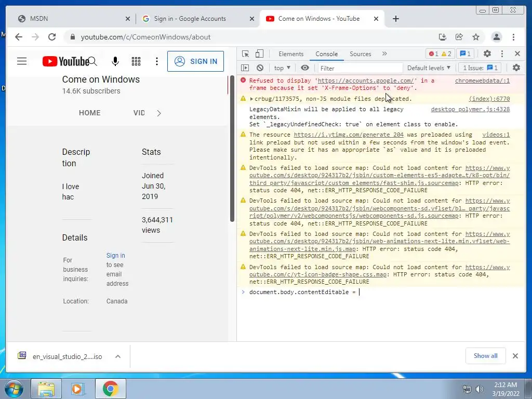The image size is (532, 399).
Task: Expand the crbug/1173575 warning message
Action: click(251, 99)
